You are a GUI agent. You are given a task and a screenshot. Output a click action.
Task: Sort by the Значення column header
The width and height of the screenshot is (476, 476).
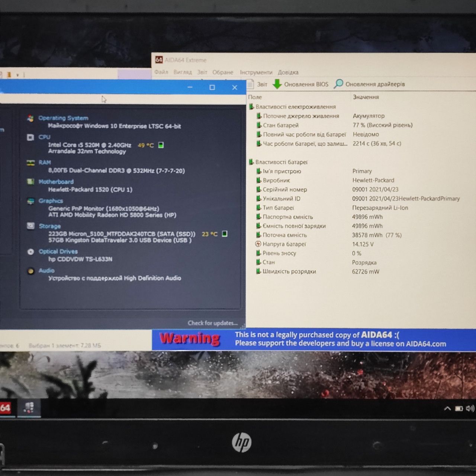pyautogui.click(x=366, y=97)
